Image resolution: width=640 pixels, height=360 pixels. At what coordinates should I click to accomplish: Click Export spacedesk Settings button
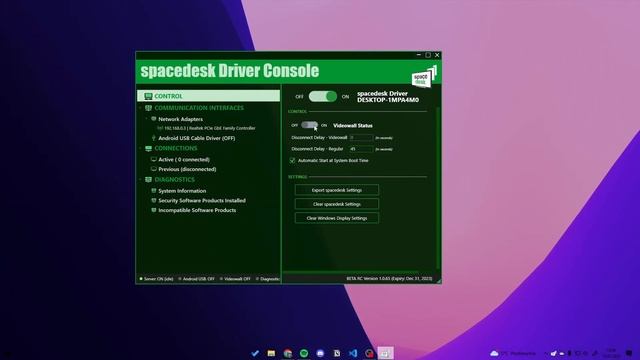337,190
